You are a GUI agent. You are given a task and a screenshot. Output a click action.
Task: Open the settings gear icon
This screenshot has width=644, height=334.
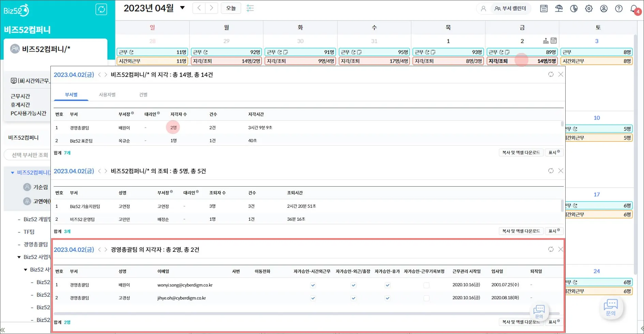tap(589, 9)
